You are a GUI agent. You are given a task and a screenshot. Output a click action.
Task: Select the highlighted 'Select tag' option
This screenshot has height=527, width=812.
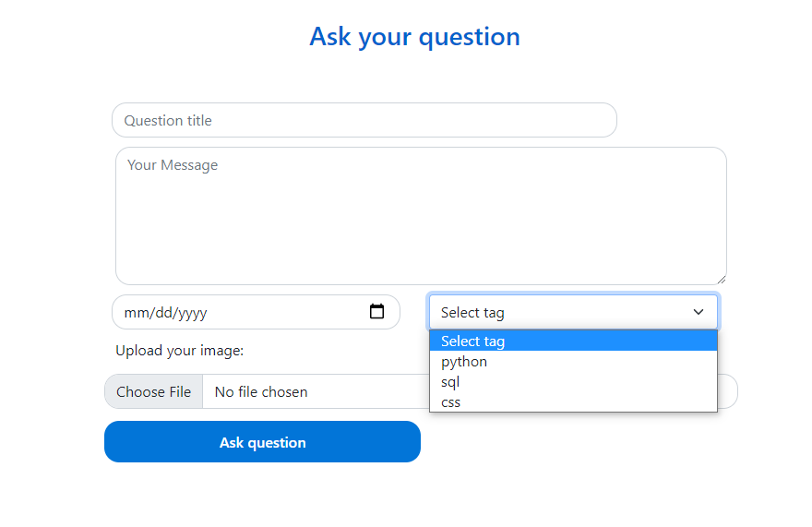coord(473,341)
